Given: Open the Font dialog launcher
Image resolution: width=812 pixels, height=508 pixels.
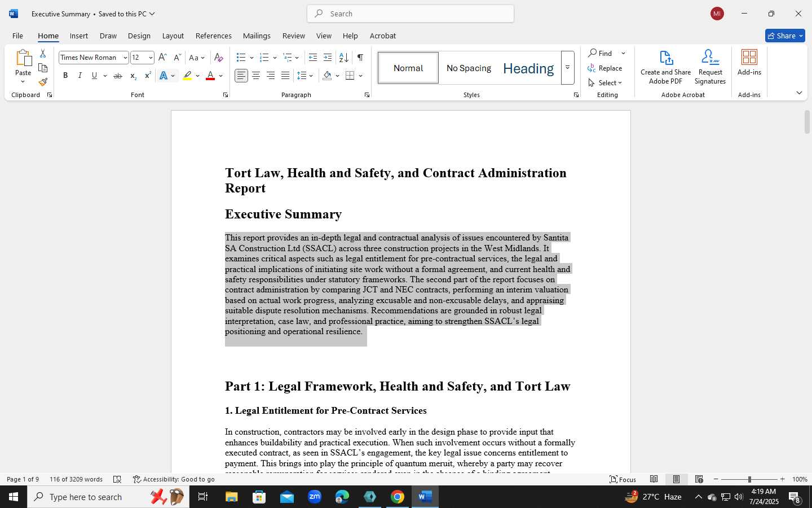Looking at the screenshot, I should point(226,95).
